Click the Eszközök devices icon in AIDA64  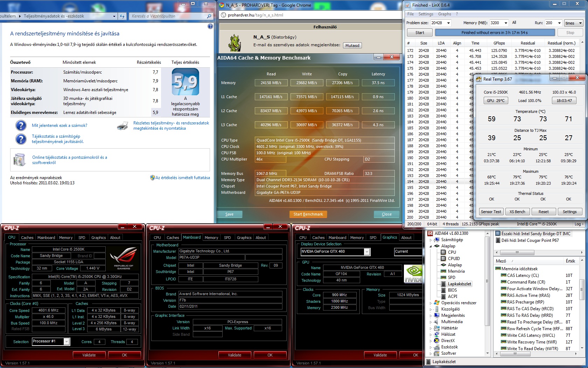point(436,347)
